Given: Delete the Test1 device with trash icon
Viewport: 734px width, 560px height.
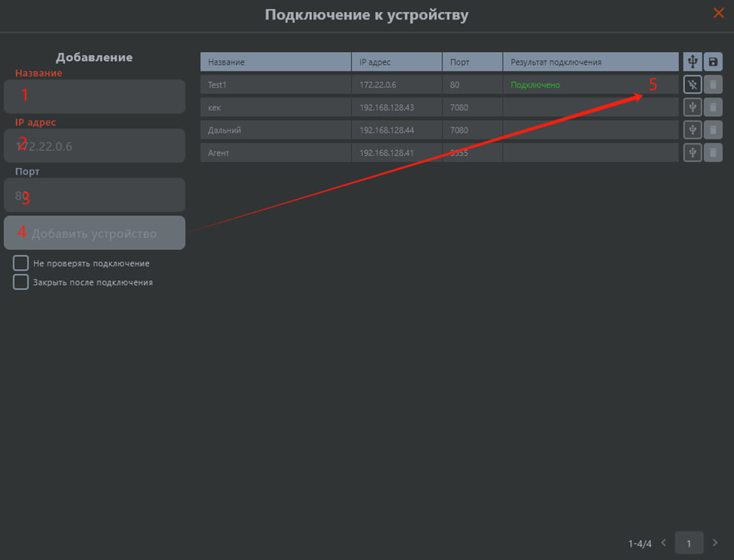Looking at the screenshot, I should tap(713, 84).
